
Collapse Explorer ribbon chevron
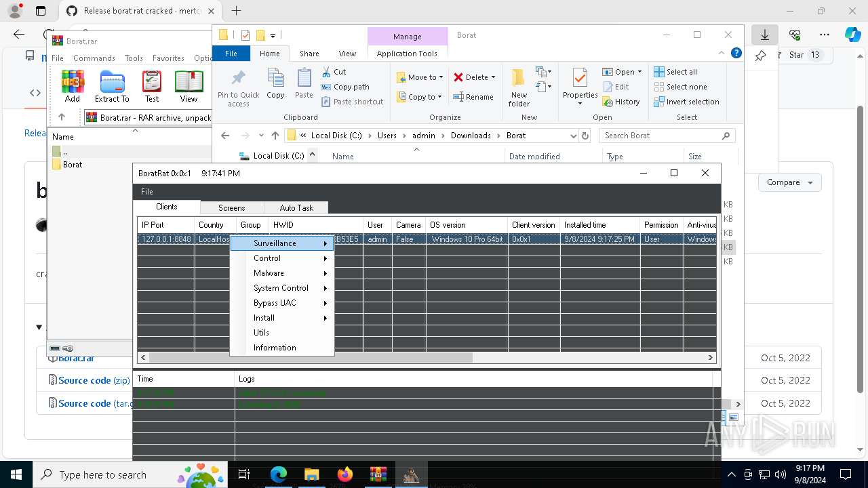click(x=722, y=54)
